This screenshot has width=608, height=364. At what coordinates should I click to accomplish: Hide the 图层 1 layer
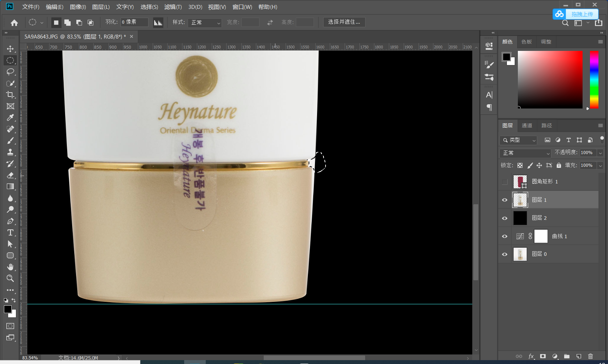[x=505, y=200]
